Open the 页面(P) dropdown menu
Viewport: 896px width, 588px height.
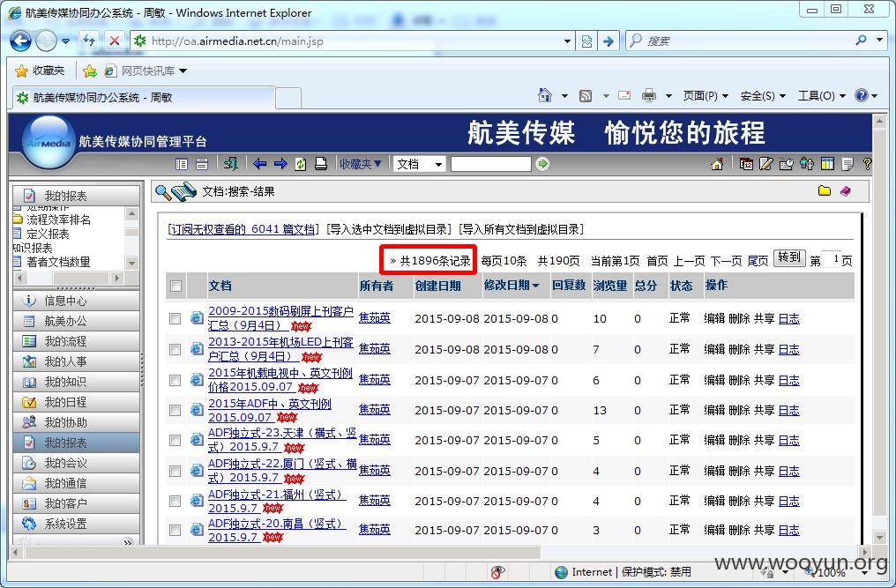[706, 96]
